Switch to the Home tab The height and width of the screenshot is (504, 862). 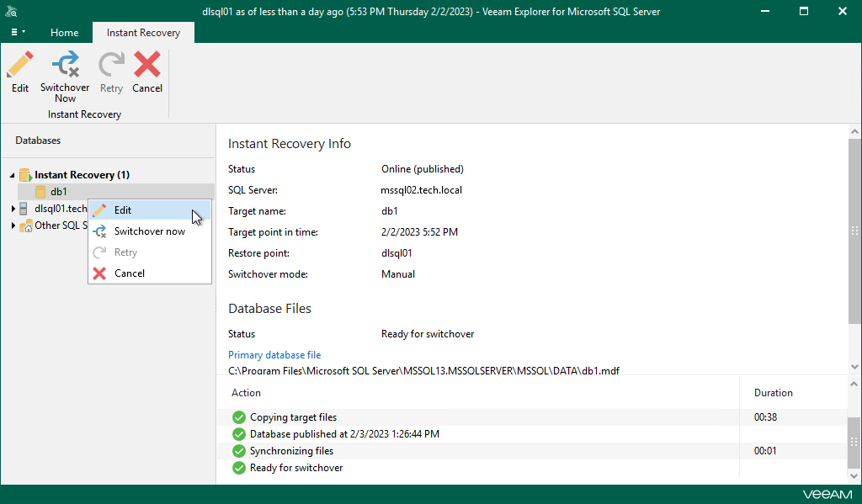click(64, 33)
